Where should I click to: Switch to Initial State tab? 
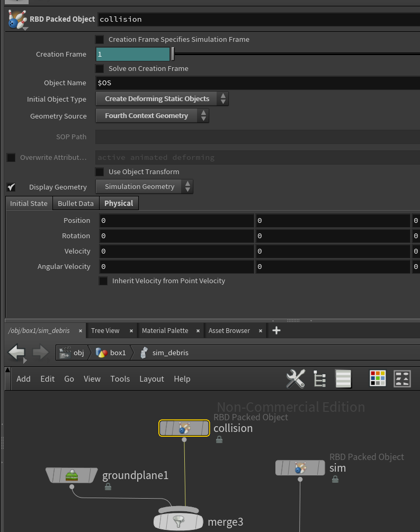point(29,203)
